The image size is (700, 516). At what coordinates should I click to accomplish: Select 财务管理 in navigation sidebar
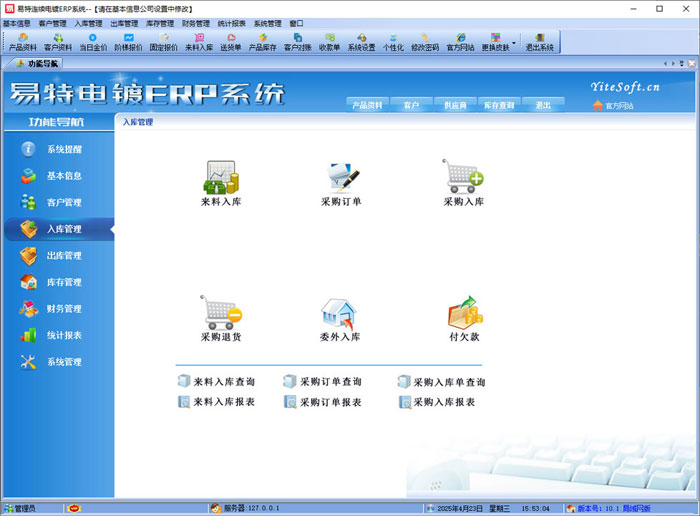tap(64, 309)
